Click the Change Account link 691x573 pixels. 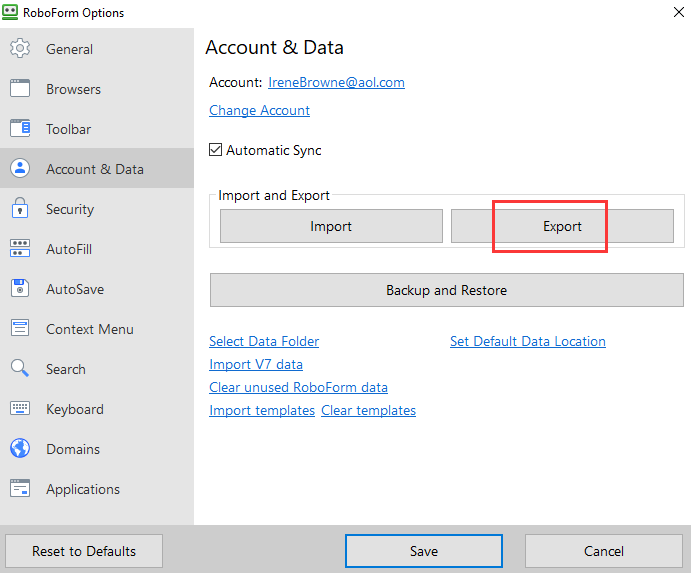pos(259,110)
